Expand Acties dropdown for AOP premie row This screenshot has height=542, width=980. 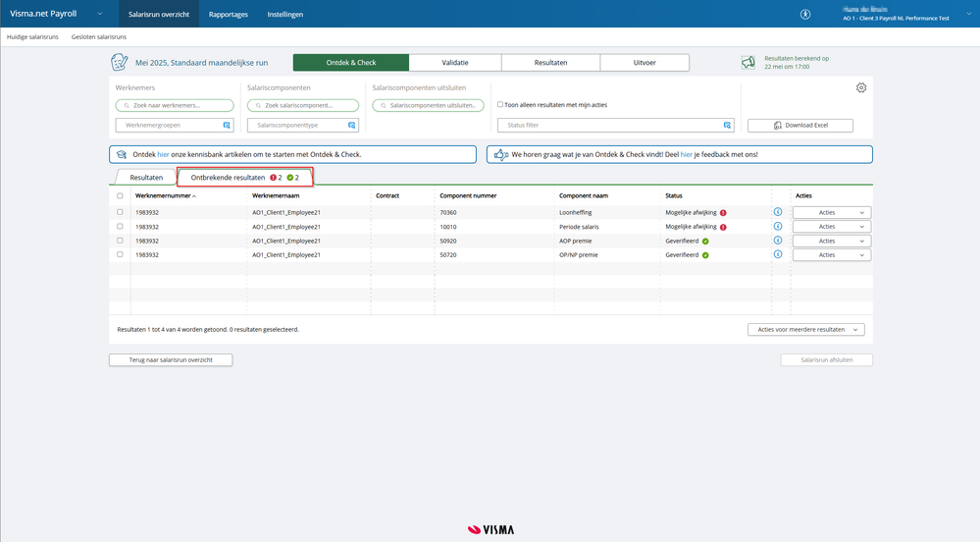click(x=832, y=241)
